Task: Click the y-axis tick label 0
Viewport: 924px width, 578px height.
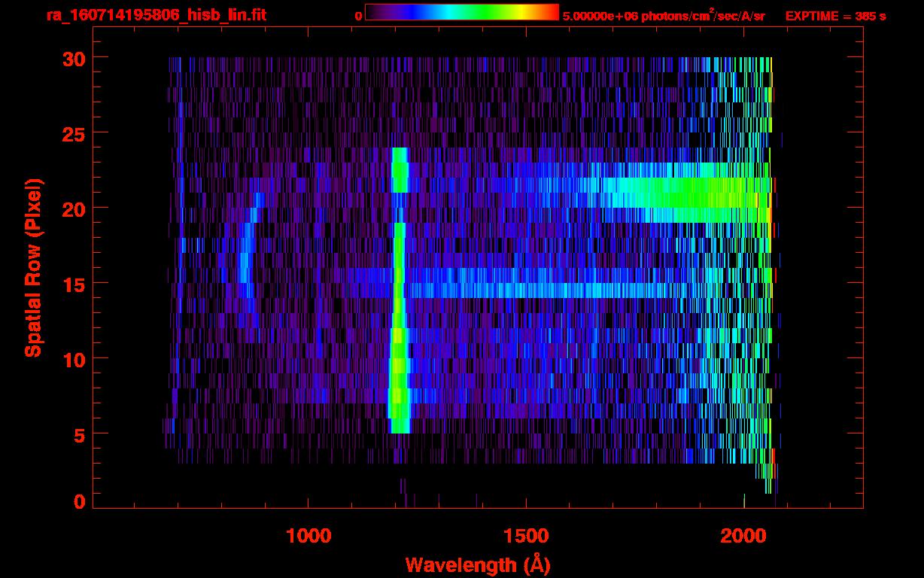Action: pos(78,501)
